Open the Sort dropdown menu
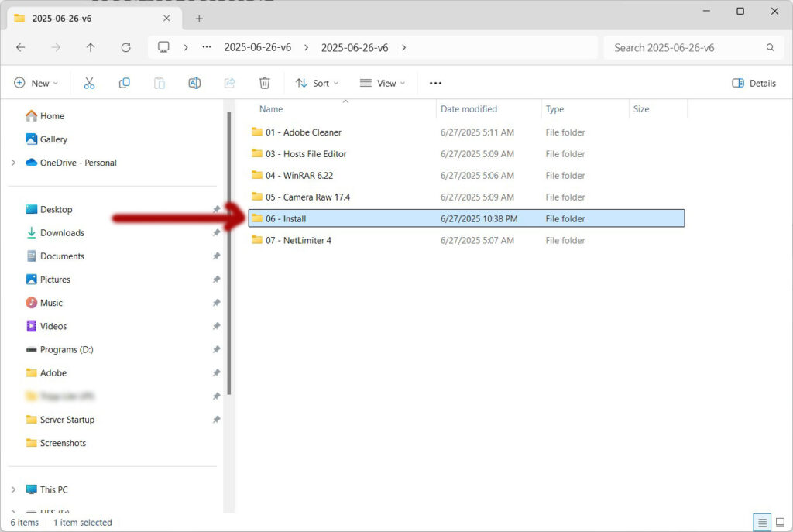The height and width of the screenshot is (532, 793). (x=317, y=83)
